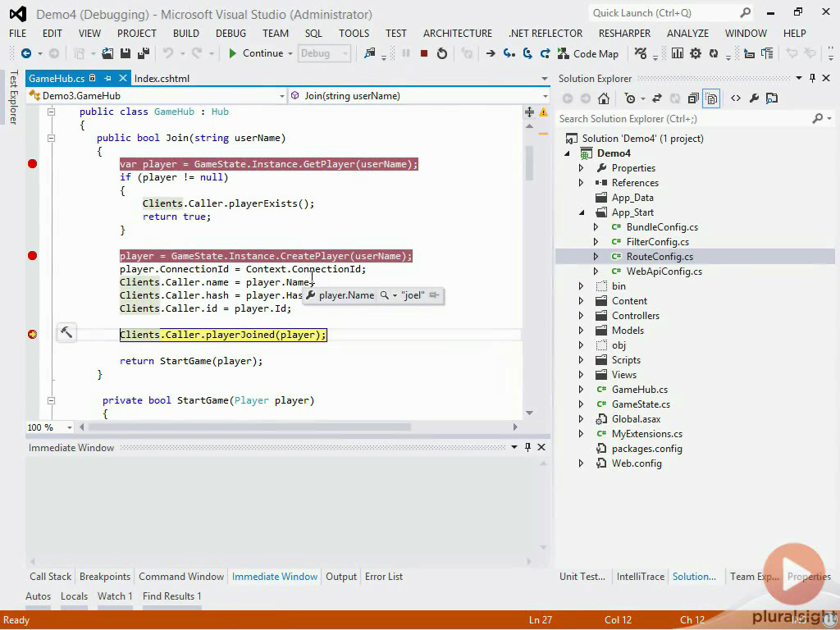Viewport: 840px width, 630px height.
Task: Open the IntelliTrace tab
Action: tap(640, 577)
